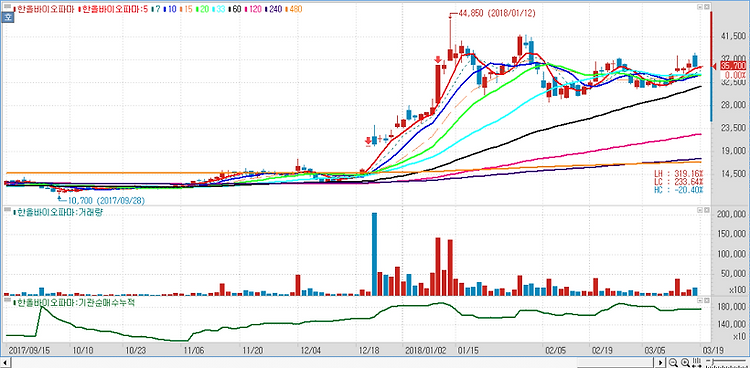The height and width of the screenshot is (368, 750).
Task: Minimize the 거래량 volume panel
Action: point(700,210)
